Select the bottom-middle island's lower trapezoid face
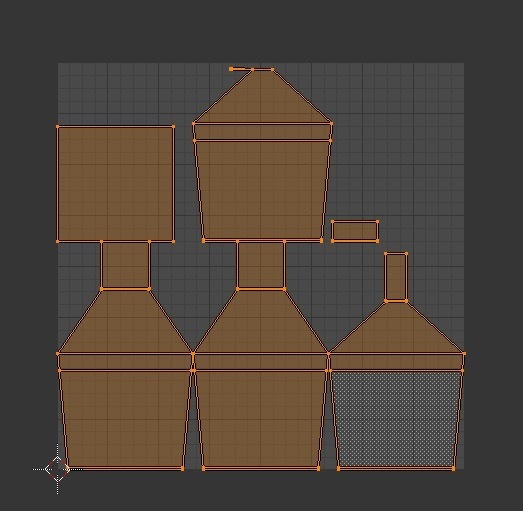 [x=261, y=420]
